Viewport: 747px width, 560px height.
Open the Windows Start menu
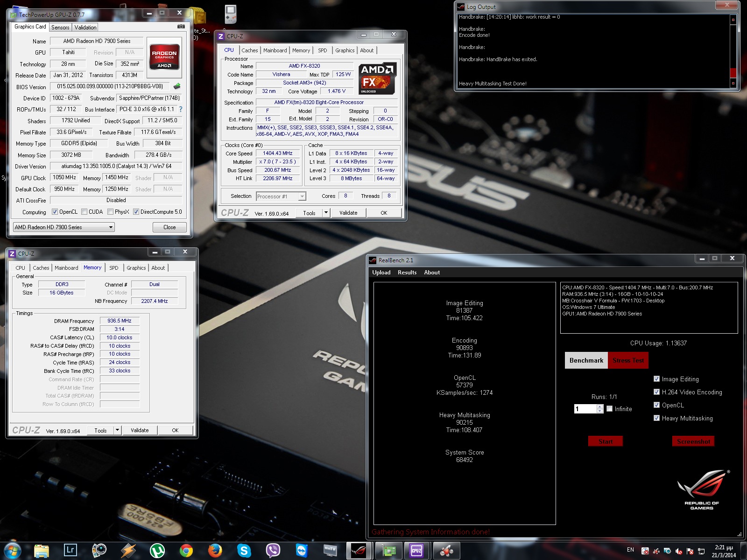click(x=12, y=551)
